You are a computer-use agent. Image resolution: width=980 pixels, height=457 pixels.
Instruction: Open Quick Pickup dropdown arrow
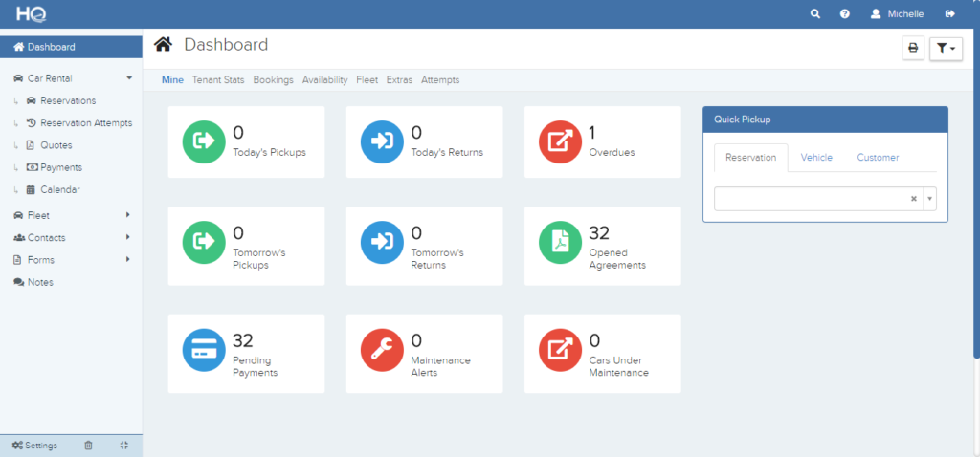point(929,199)
